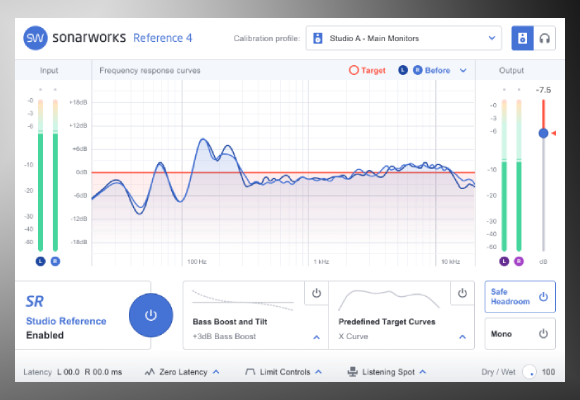Click the Frequency response curves heading

[150, 70]
